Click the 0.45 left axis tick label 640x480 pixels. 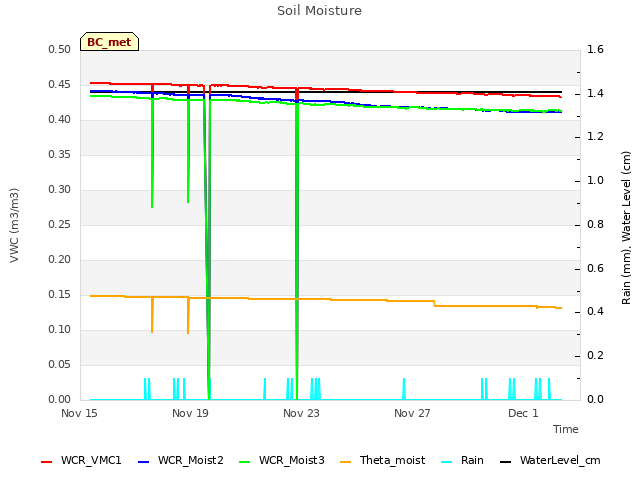coord(60,84)
